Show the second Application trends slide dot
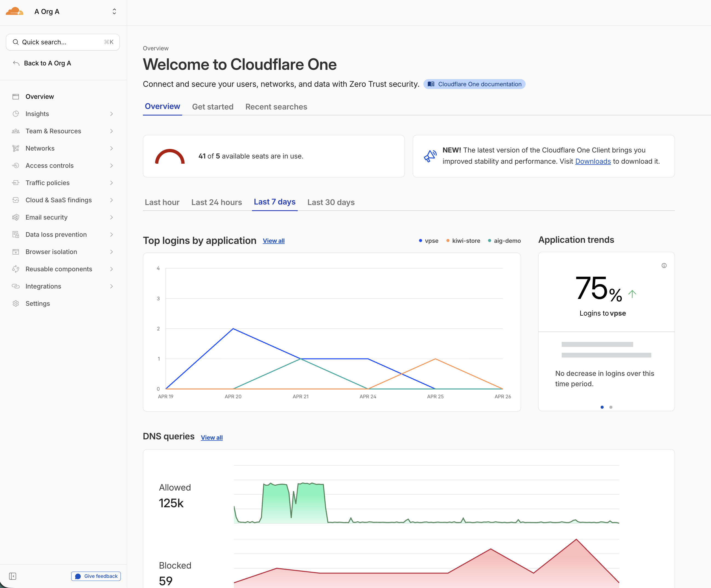 611,407
